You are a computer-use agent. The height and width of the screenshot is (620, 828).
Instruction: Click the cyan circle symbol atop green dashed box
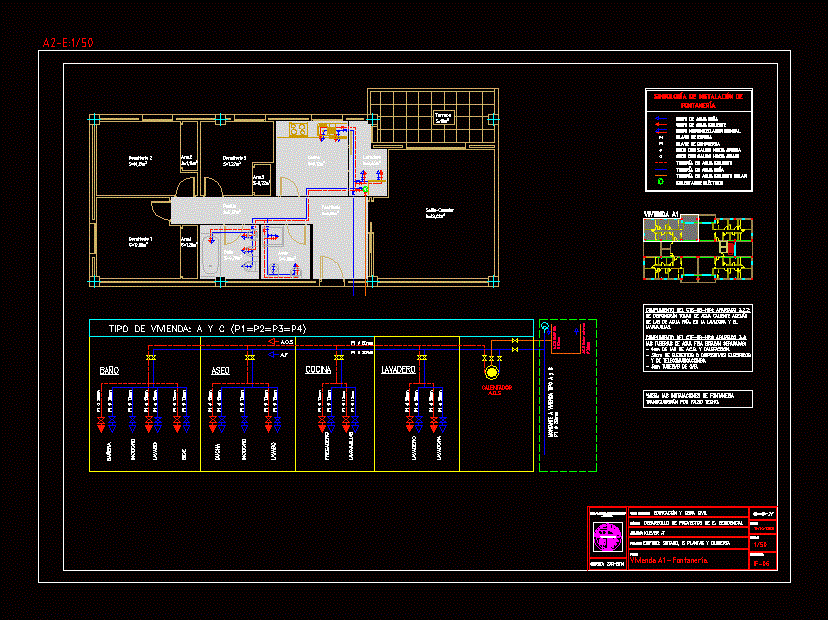coord(544,326)
